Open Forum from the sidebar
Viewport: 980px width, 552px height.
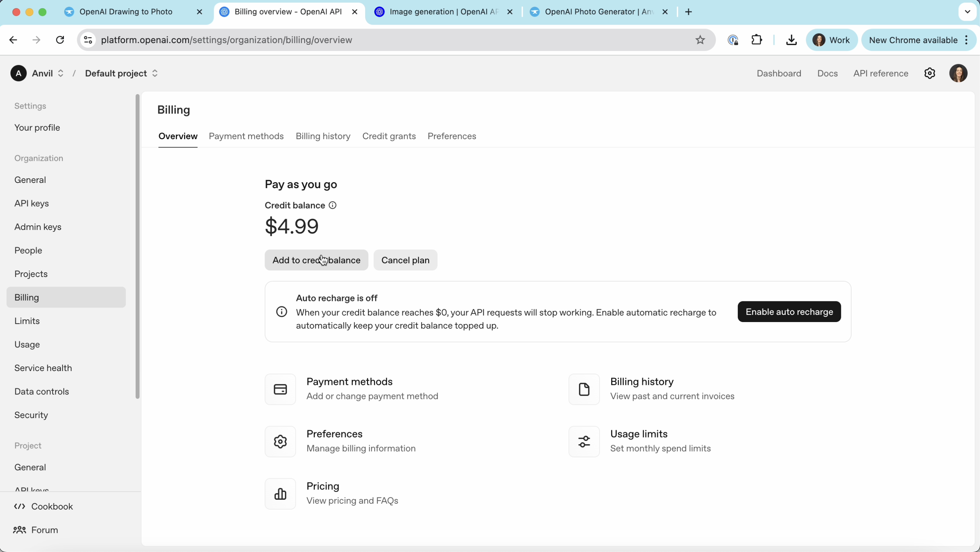(36, 530)
